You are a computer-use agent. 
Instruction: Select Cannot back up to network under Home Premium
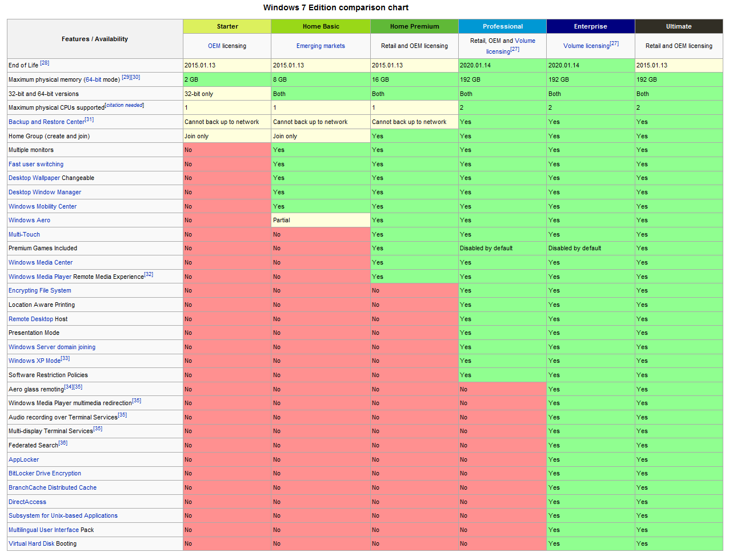414,122
